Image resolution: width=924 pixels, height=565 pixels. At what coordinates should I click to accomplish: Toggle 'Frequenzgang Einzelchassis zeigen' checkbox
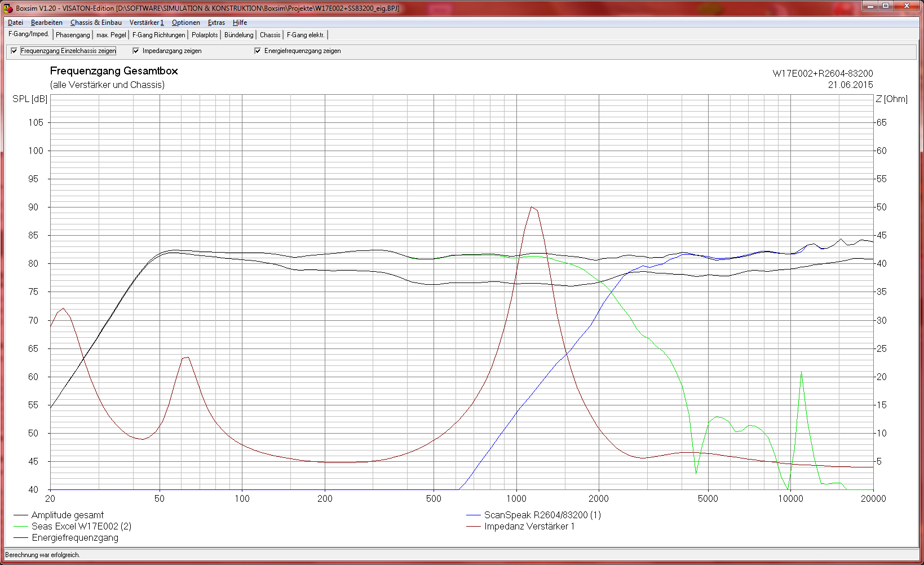tap(14, 51)
